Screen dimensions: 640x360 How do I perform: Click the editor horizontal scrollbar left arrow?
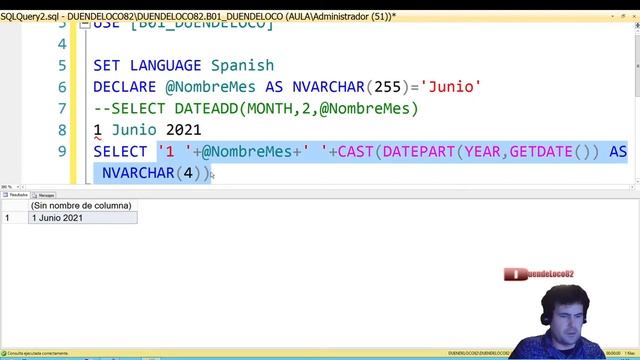[23, 187]
